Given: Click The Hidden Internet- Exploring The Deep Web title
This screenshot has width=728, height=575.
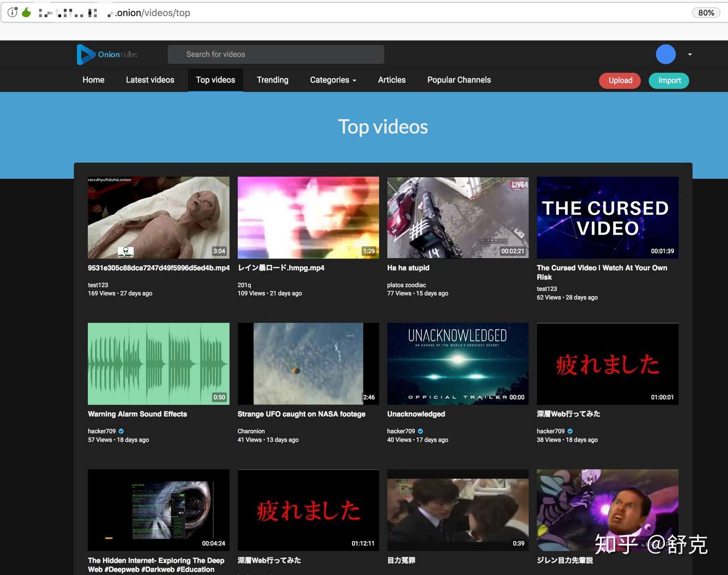Looking at the screenshot, I should pos(156,565).
